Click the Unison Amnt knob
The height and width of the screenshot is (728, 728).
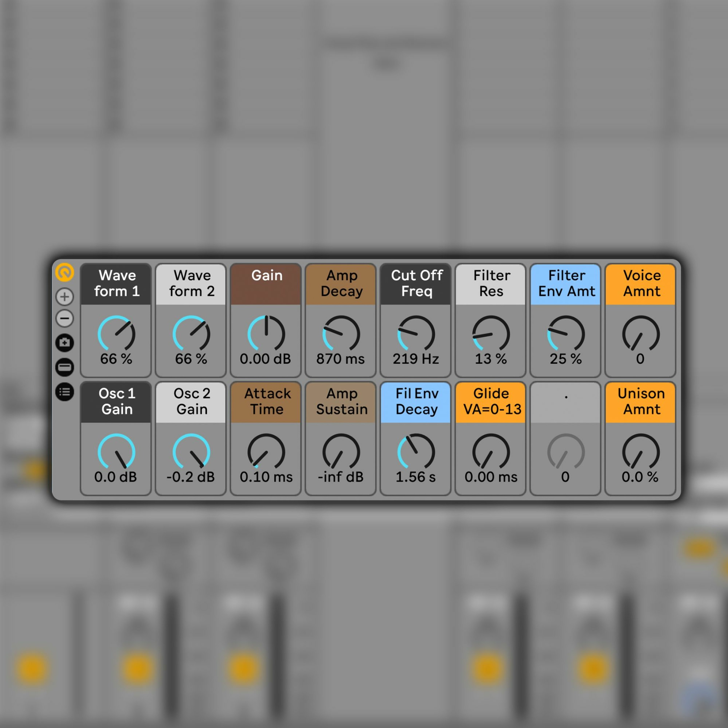(641, 452)
